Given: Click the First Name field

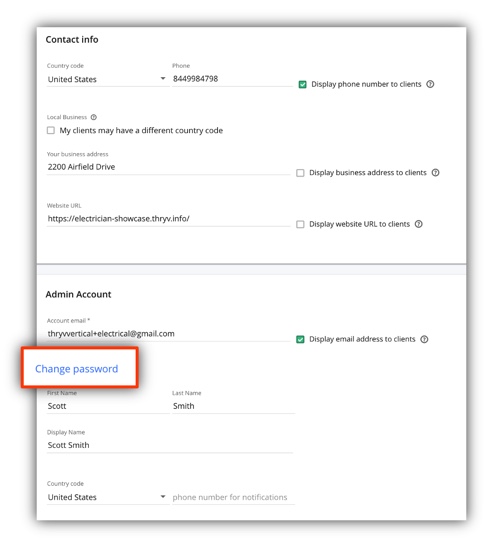Looking at the screenshot, I should tap(108, 406).
